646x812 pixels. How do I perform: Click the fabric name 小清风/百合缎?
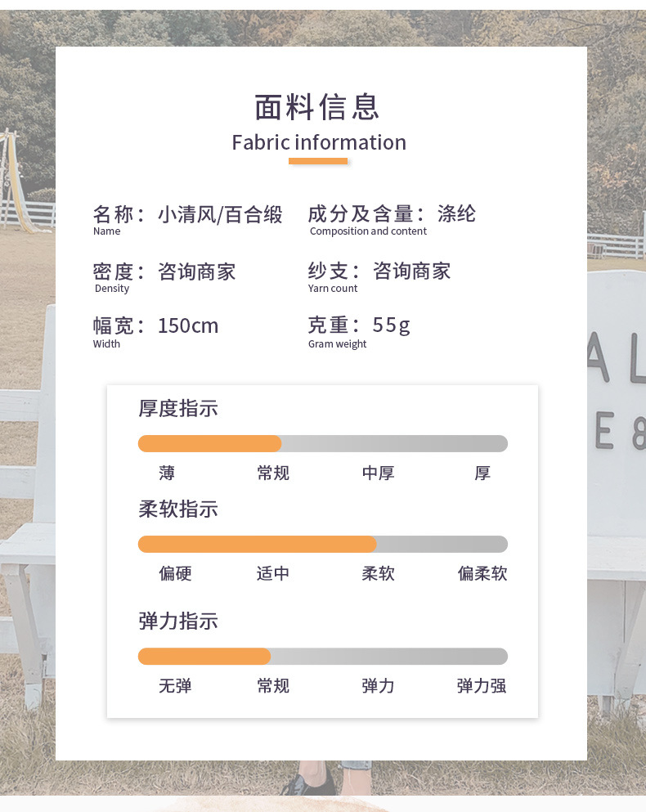(220, 215)
